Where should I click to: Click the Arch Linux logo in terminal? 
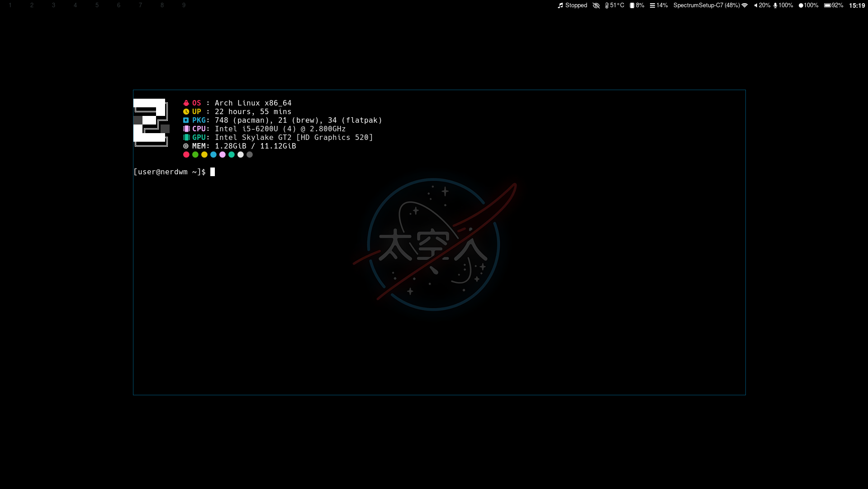pos(152,123)
